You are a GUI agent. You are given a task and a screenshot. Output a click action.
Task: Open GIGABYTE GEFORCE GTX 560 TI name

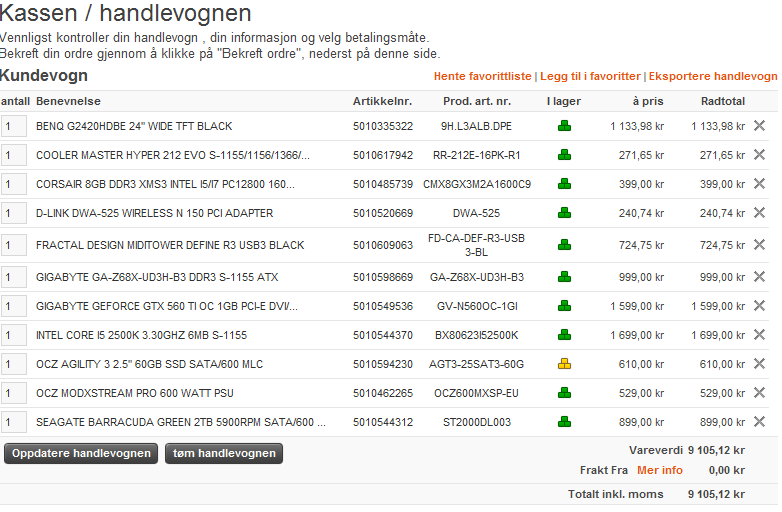(167, 306)
